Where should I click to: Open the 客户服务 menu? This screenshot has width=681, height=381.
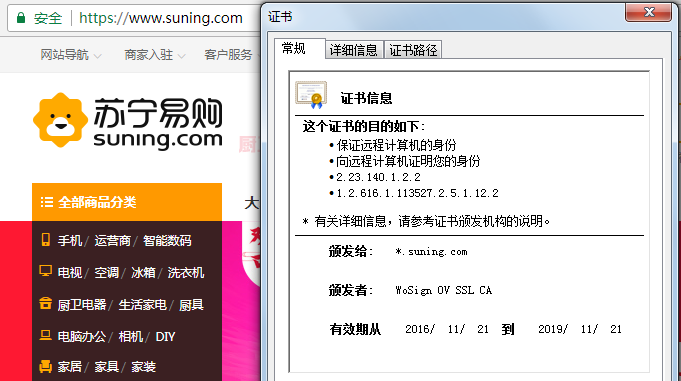pos(228,55)
